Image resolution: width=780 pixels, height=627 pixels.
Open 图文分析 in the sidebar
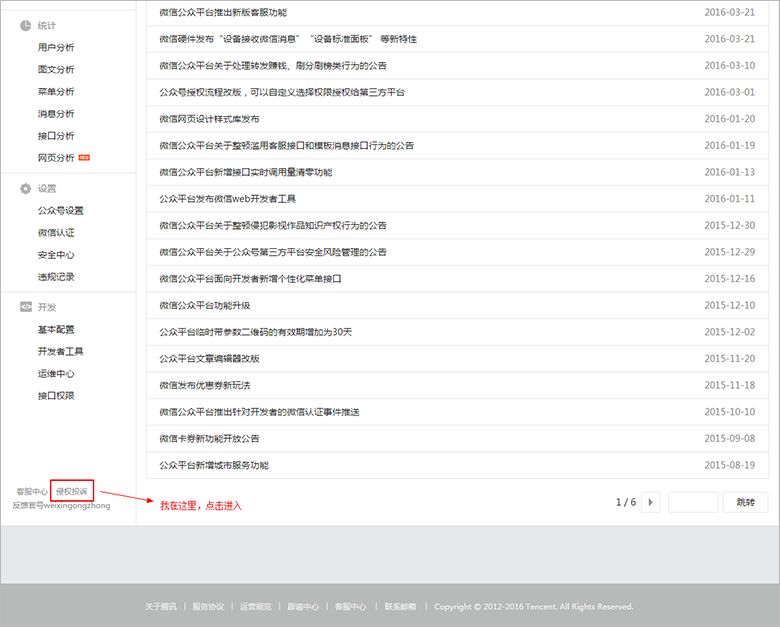point(56,70)
